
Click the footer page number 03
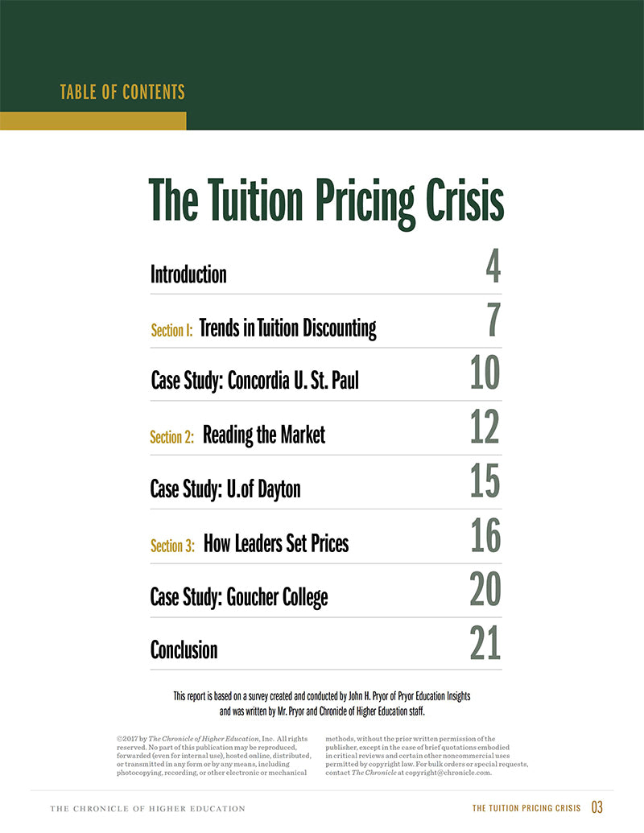pos(597,807)
